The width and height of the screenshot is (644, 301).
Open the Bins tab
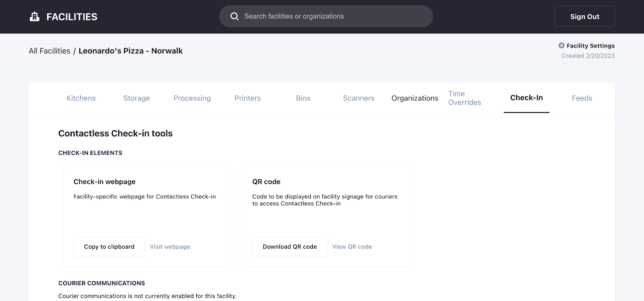coord(303,98)
